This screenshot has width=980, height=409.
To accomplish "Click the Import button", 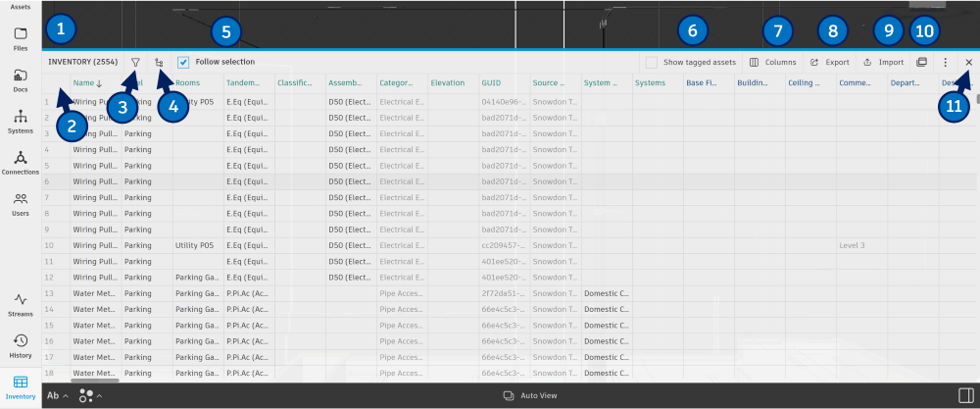I will click(883, 62).
